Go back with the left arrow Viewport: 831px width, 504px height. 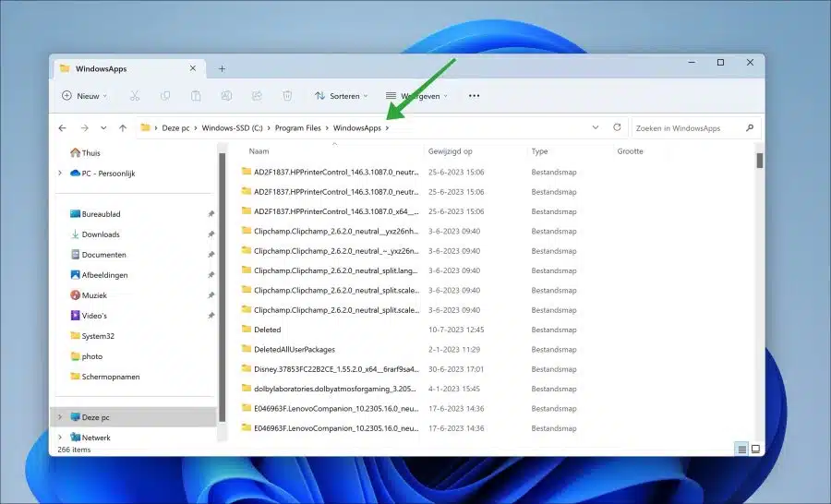63,127
